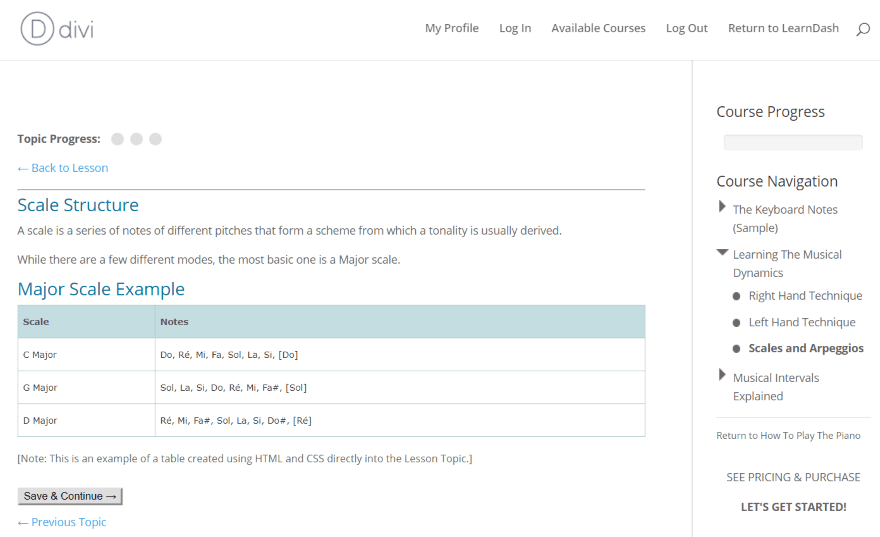This screenshot has width=880, height=537.
Task: Click the Previous Topic link
Action: point(62,522)
